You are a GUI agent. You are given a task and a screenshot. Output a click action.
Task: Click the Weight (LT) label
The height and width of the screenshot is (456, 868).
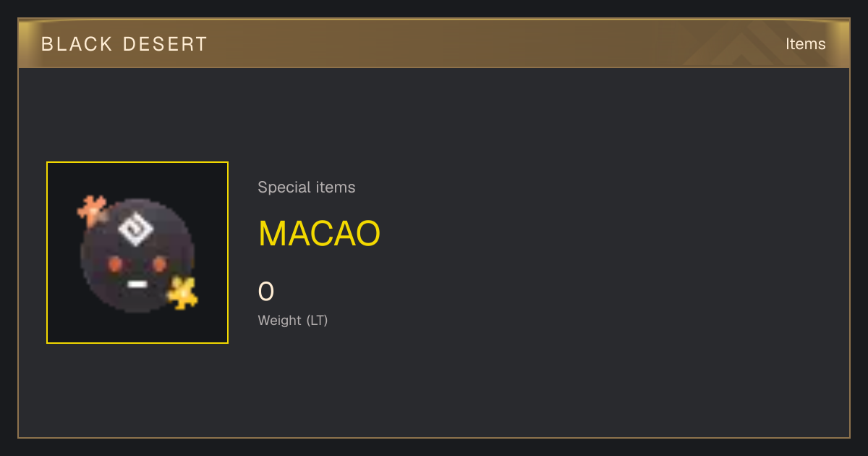293,320
